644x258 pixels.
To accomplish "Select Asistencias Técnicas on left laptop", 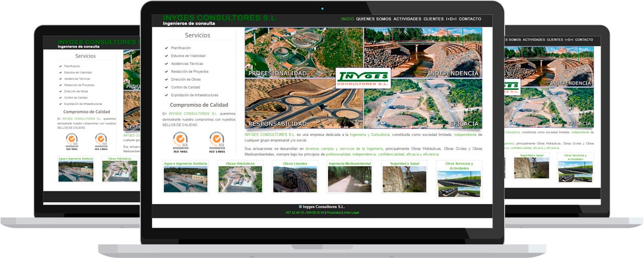I will click(77, 79).
